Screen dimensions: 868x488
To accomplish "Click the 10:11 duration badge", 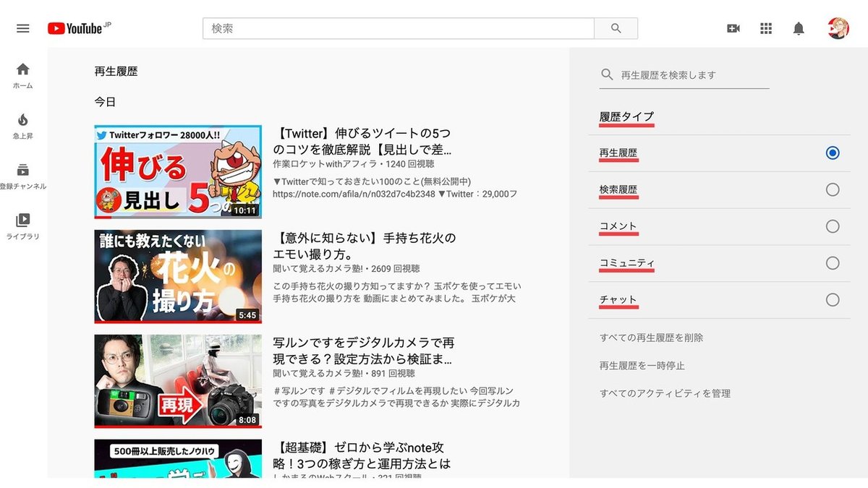I will (245, 210).
